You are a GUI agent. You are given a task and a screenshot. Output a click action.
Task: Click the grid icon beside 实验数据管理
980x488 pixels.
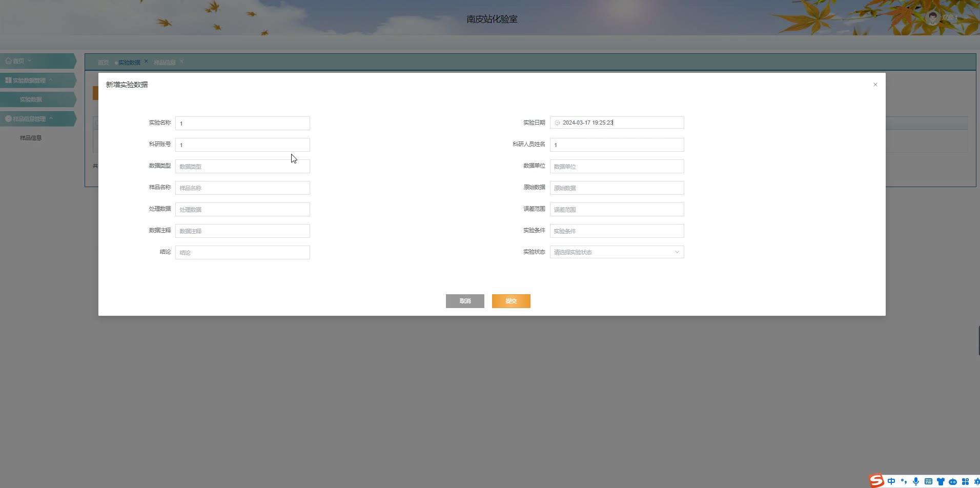tap(8, 80)
